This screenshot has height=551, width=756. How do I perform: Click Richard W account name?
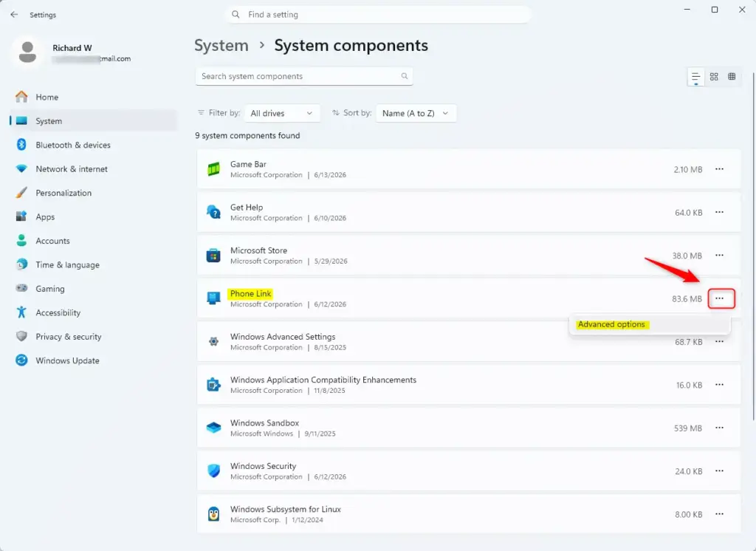tap(72, 48)
